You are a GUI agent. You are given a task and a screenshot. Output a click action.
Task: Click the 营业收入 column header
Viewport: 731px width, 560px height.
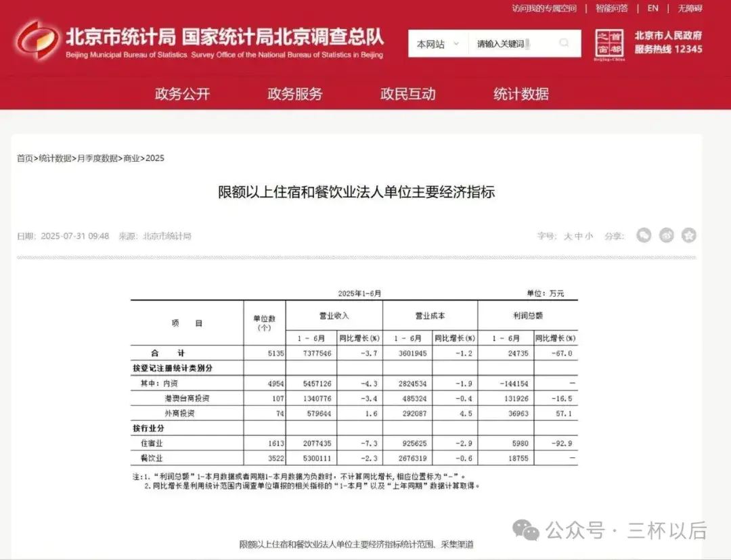[334, 316]
